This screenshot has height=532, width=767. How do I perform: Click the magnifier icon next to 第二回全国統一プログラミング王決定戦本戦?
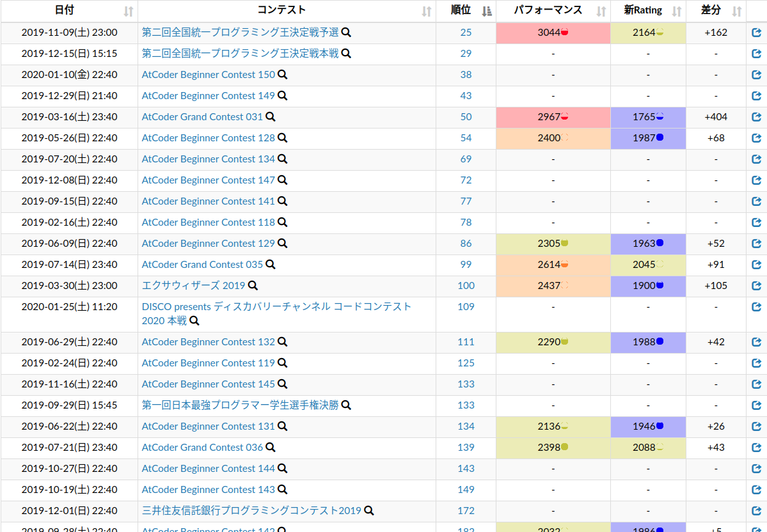pos(346,53)
